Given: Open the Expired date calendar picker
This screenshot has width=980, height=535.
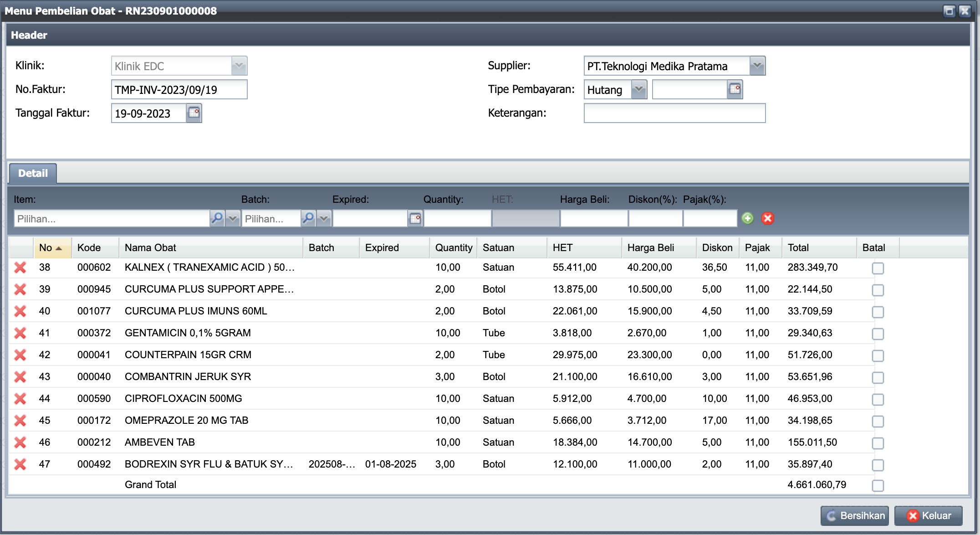Looking at the screenshot, I should coord(415,219).
